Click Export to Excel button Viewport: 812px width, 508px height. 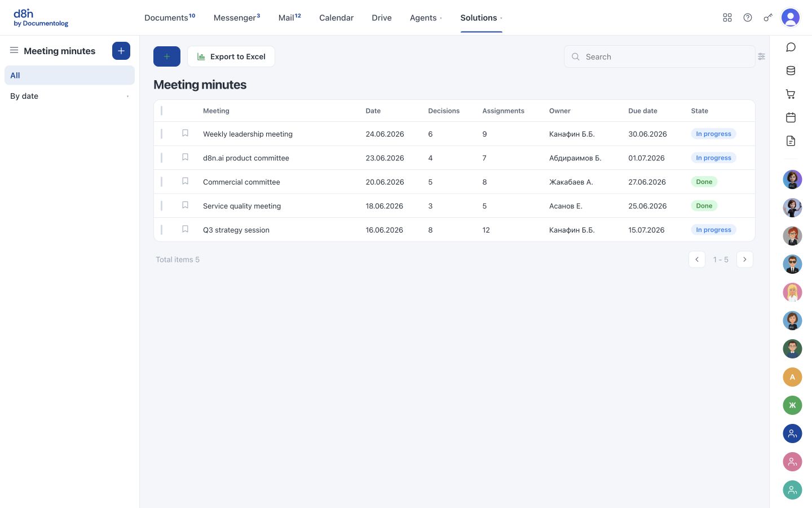pyautogui.click(x=231, y=56)
